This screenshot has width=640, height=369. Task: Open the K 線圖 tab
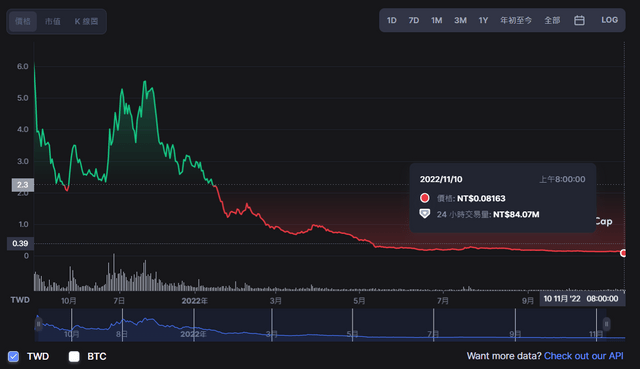click(86, 21)
